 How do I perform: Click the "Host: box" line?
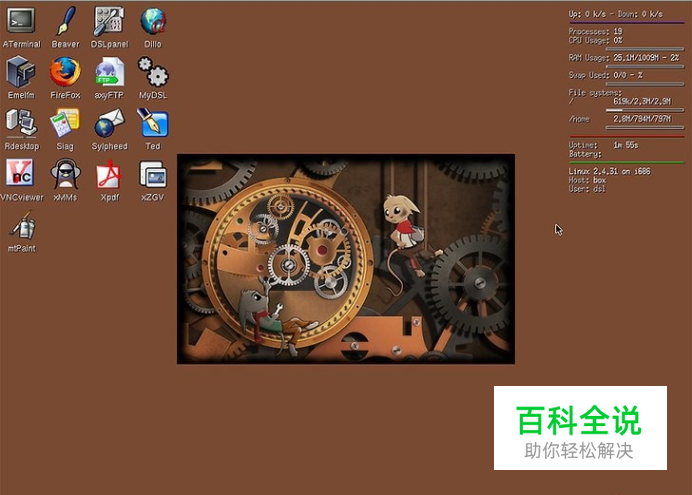click(x=587, y=180)
